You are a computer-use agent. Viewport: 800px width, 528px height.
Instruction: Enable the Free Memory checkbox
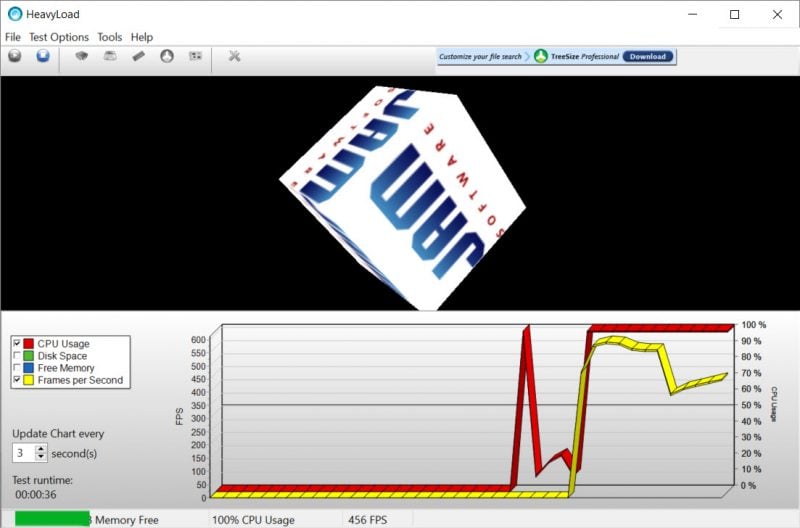[17, 367]
